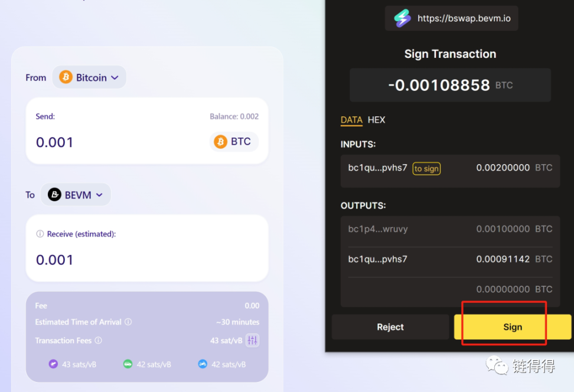Click the BEVM logo icon next to To
The height and width of the screenshot is (392, 574).
coord(54,194)
